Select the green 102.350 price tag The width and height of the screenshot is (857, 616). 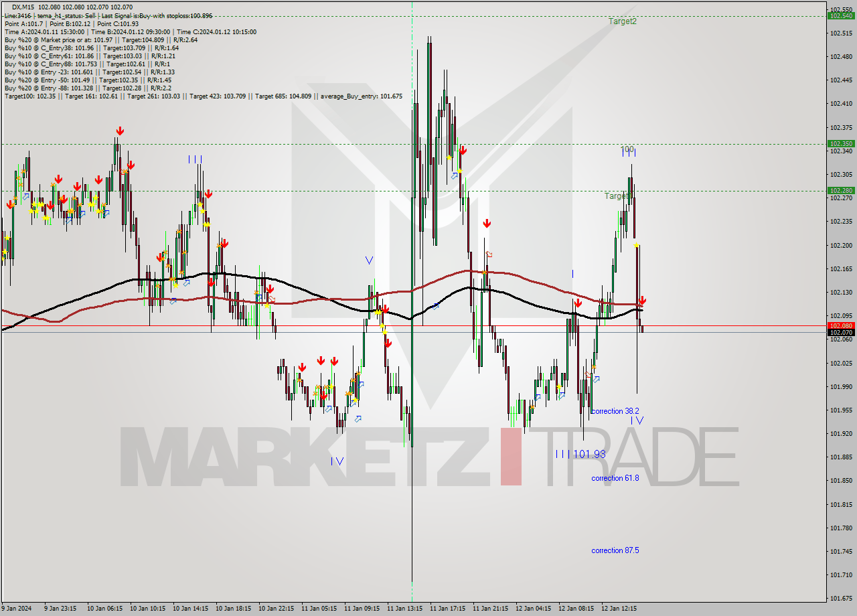click(841, 143)
